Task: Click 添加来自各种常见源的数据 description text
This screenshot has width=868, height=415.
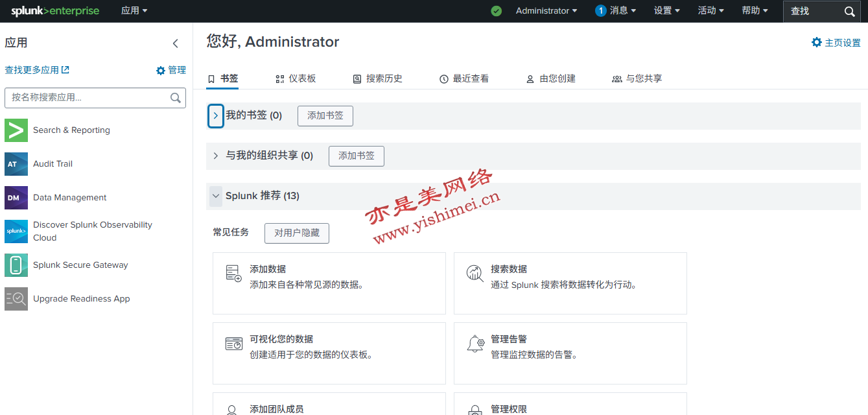Action: click(307, 285)
